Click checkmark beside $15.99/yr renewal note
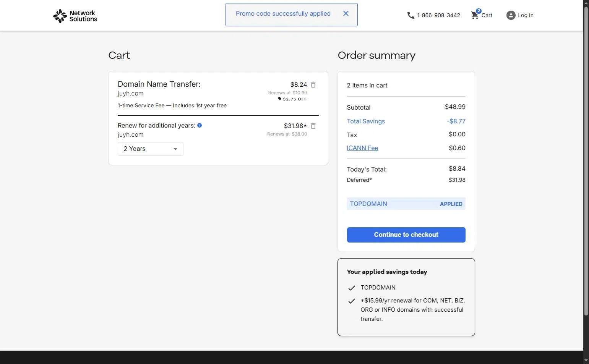 [352, 301]
